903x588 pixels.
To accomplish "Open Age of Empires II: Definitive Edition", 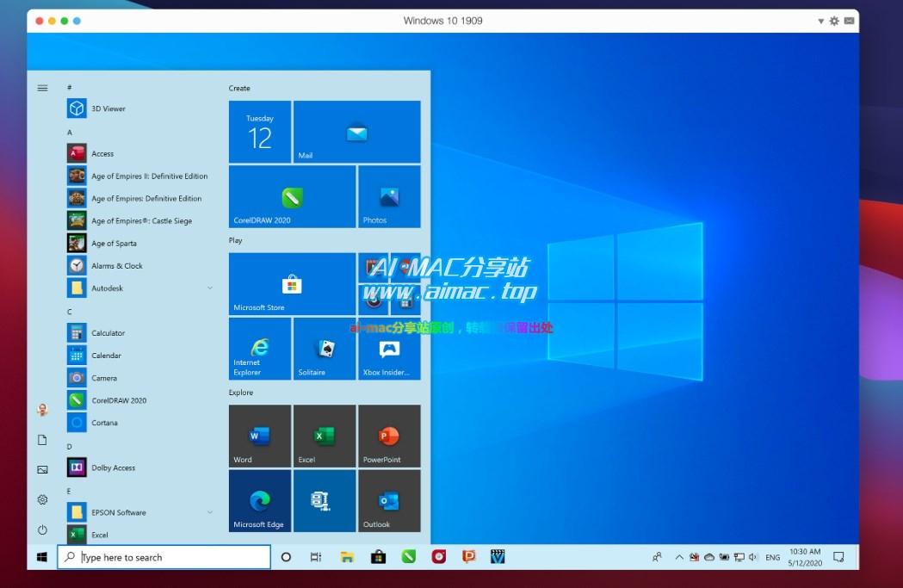I will 139,176.
